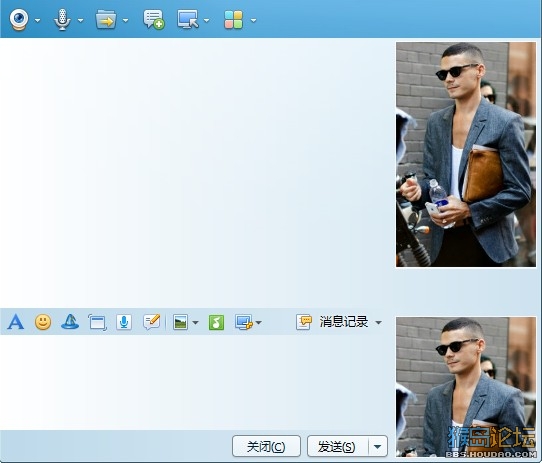
Task: Expand 消息记录 dropdown arrow
Action: [379, 323]
